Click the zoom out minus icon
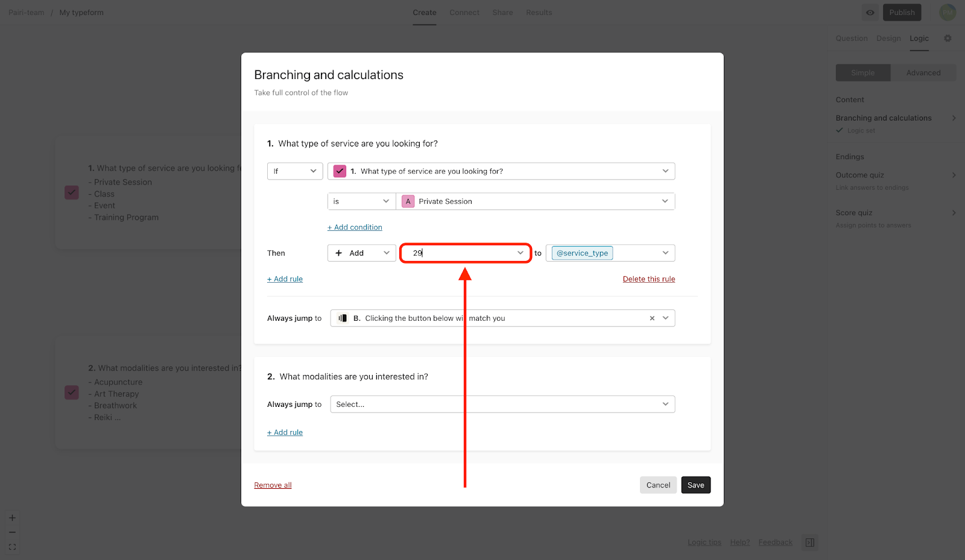Screen dimensions: 965x560 point(12,532)
